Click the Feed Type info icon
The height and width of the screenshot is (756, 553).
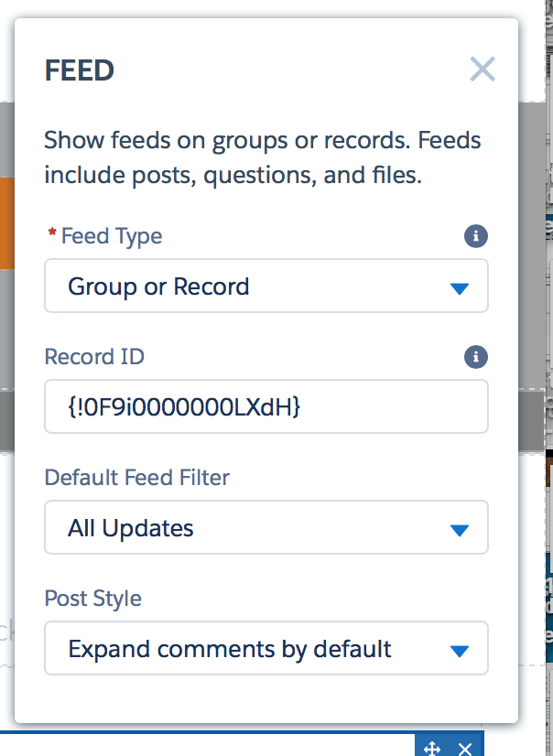point(475,237)
